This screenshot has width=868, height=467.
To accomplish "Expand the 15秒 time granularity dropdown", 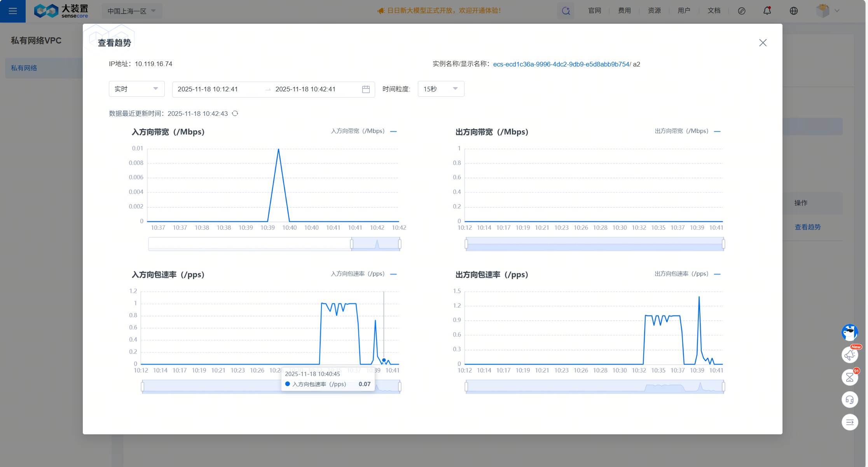I will 440,89.
